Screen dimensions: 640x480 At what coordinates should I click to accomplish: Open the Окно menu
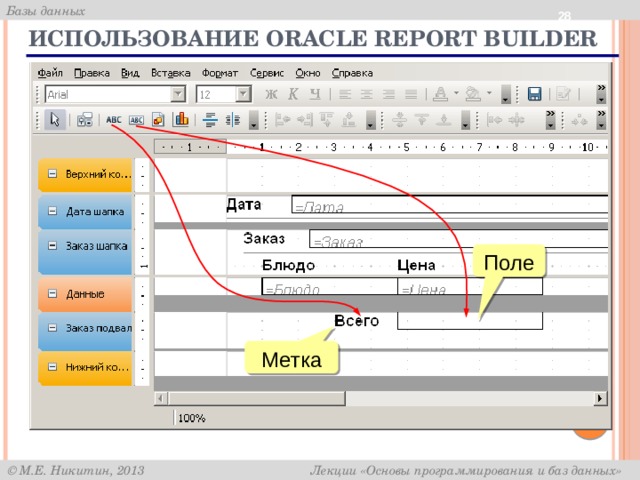coord(308,73)
